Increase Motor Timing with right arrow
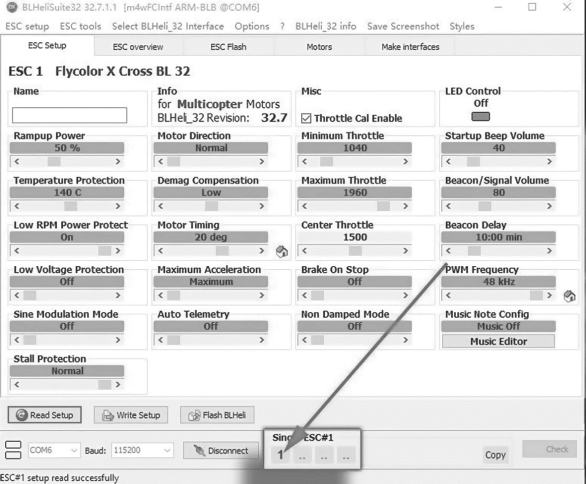This screenshot has height=484, width=586. pos(262,251)
